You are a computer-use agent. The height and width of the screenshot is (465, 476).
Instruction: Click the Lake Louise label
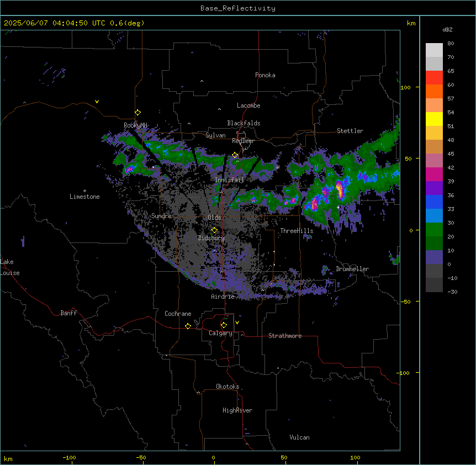(x=10, y=267)
